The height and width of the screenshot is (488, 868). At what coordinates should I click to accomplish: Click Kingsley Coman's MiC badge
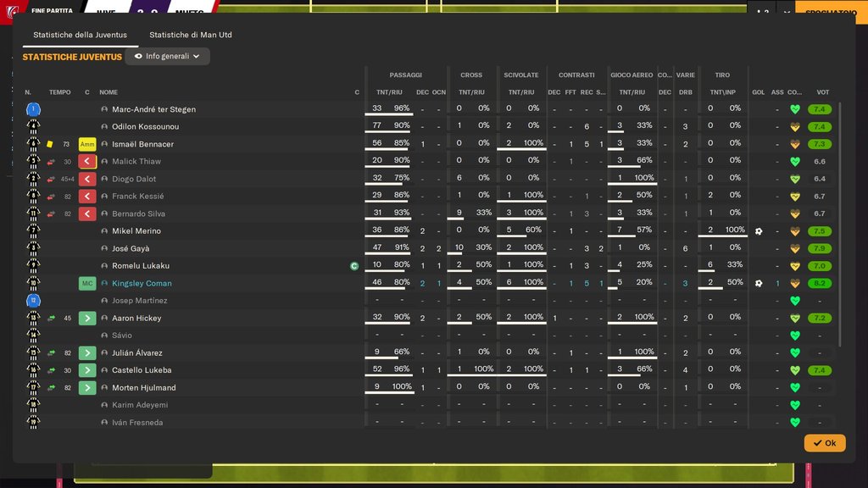(87, 283)
